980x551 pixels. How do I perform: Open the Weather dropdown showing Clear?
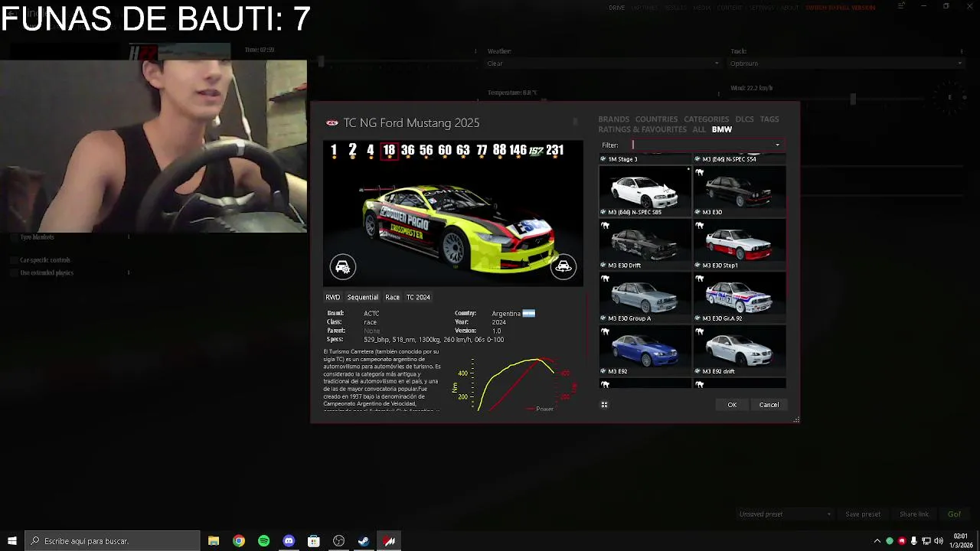pyautogui.click(x=603, y=64)
